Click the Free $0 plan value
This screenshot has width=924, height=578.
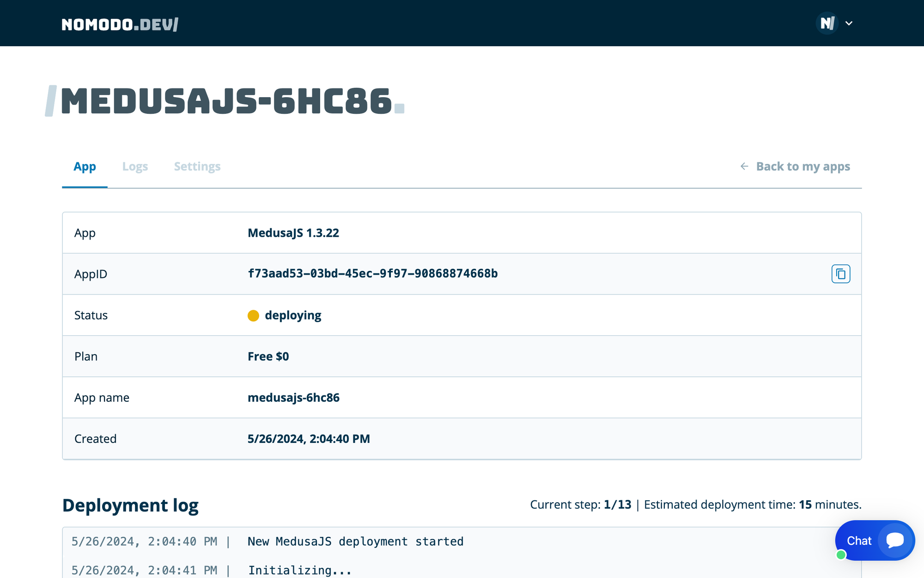click(x=268, y=357)
